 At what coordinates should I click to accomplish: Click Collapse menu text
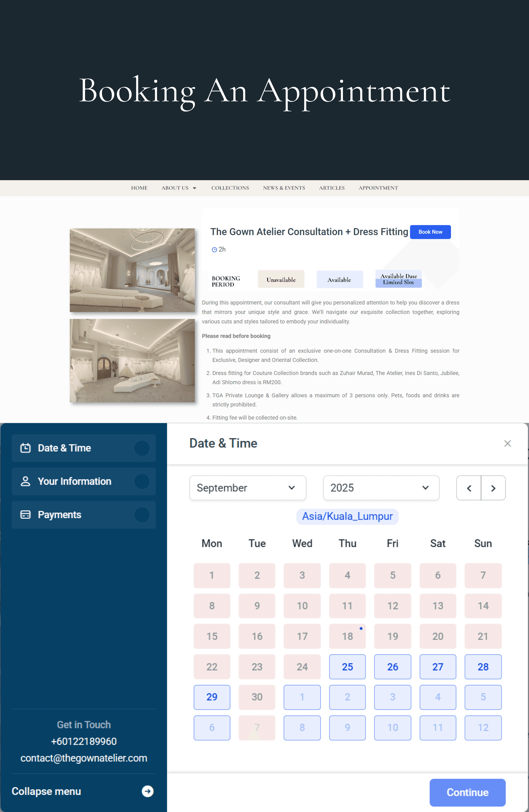coord(46,791)
